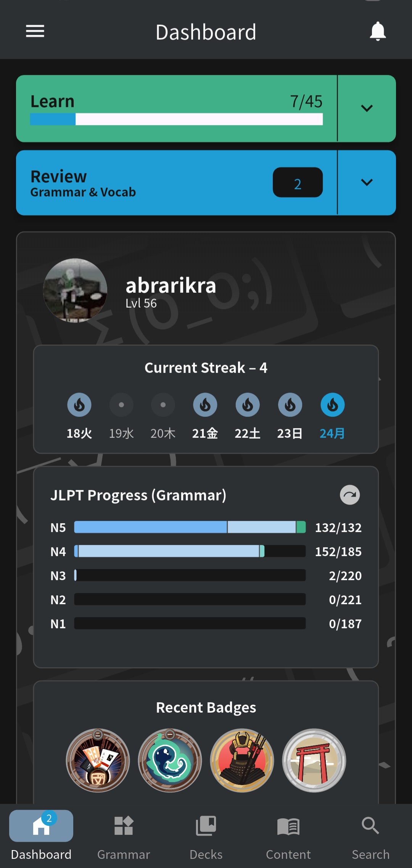The width and height of the screenshot is (412, 868).
Task: Open the hanafuda cards badge
Action: (98, 760)
